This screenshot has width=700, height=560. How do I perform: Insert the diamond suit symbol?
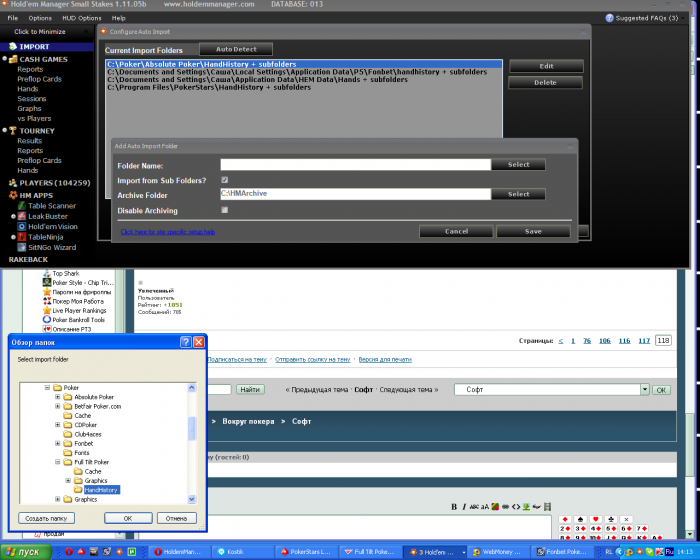565,519
